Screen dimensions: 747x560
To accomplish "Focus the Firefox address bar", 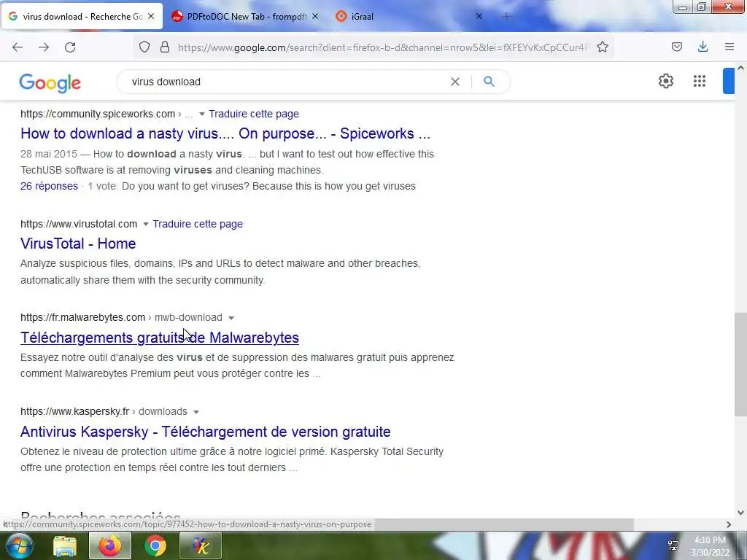I will (381, 47).
